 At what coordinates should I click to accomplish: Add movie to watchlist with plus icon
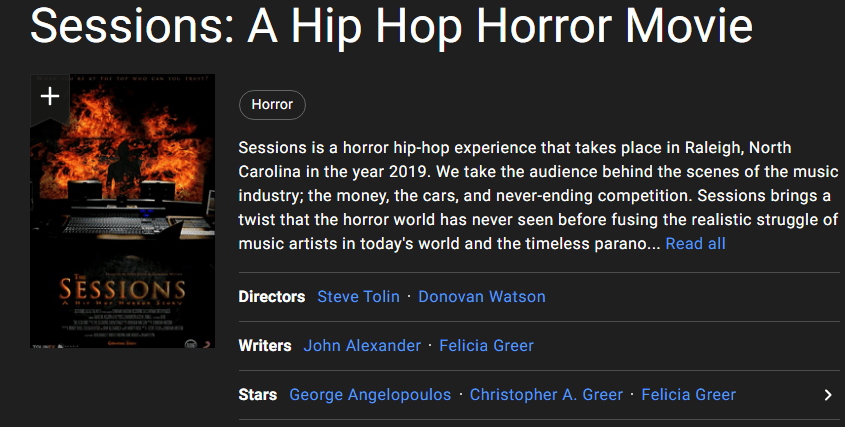click(50, 97)
